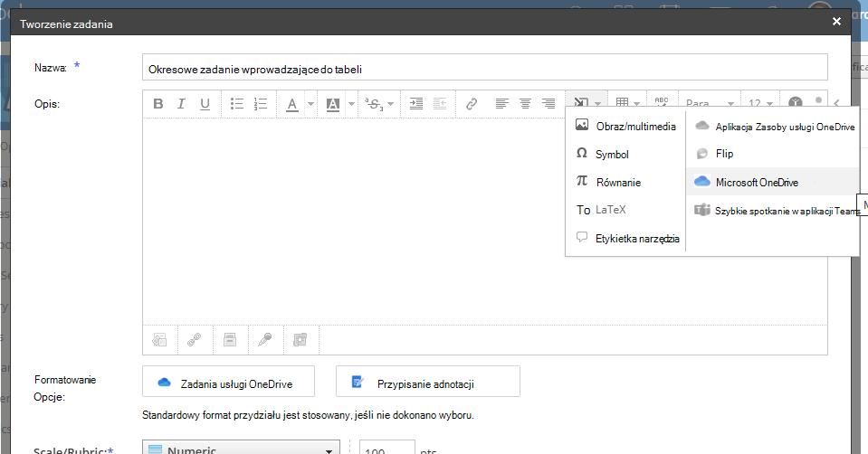Toggle underline formatting
This screenshot has width=868, height=454.
point(205,103)
